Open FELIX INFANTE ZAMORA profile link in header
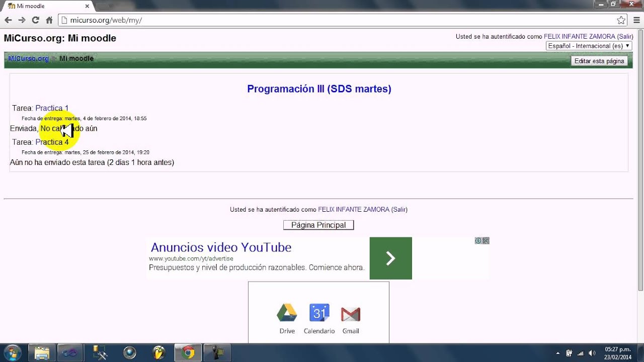644x362 pixels. click(x=579, y=37)
